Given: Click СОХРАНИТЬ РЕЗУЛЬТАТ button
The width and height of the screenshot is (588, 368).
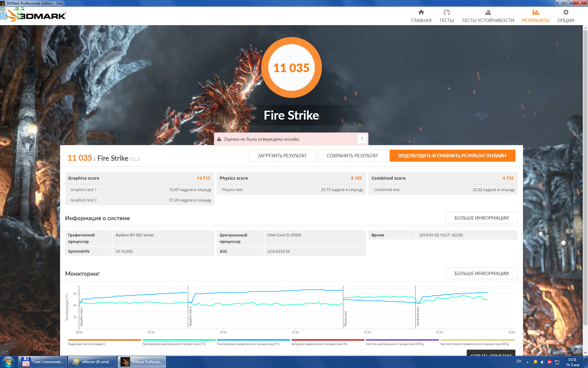Looking at the screenshot, I should point(352,155).
